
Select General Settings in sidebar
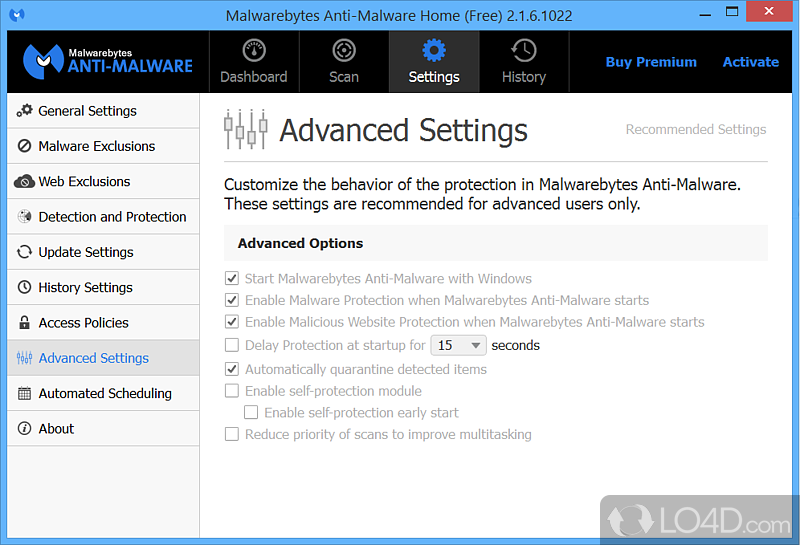103,111
